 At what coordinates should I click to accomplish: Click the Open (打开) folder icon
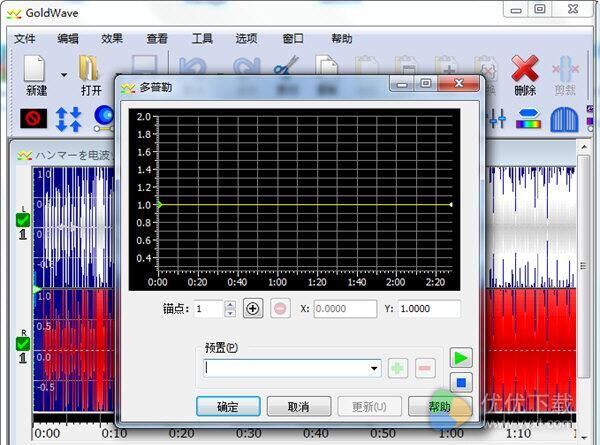[90, 68]
